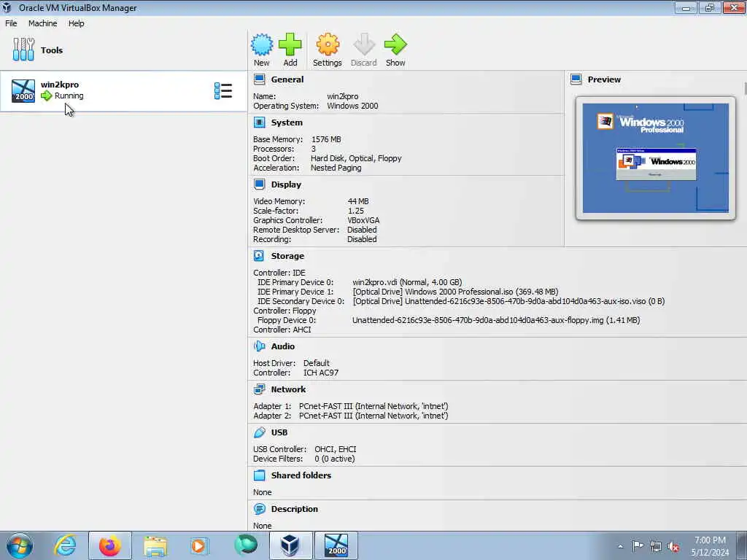The width and height of the screenshot is (747, 560).
Task: Click win2kpro.vdi storage entry
Action: [407, 282]
